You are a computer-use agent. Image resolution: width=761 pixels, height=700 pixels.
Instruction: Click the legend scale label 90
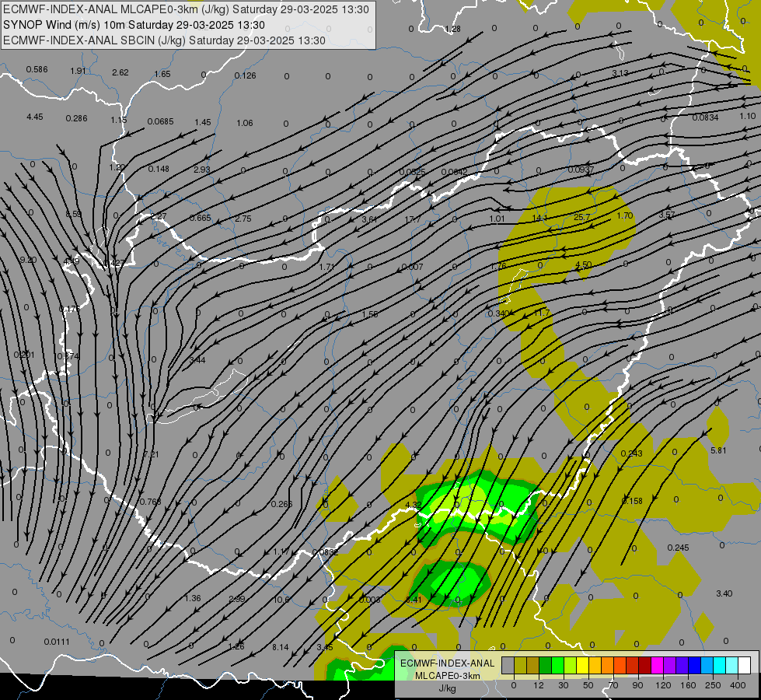(637, 685)
